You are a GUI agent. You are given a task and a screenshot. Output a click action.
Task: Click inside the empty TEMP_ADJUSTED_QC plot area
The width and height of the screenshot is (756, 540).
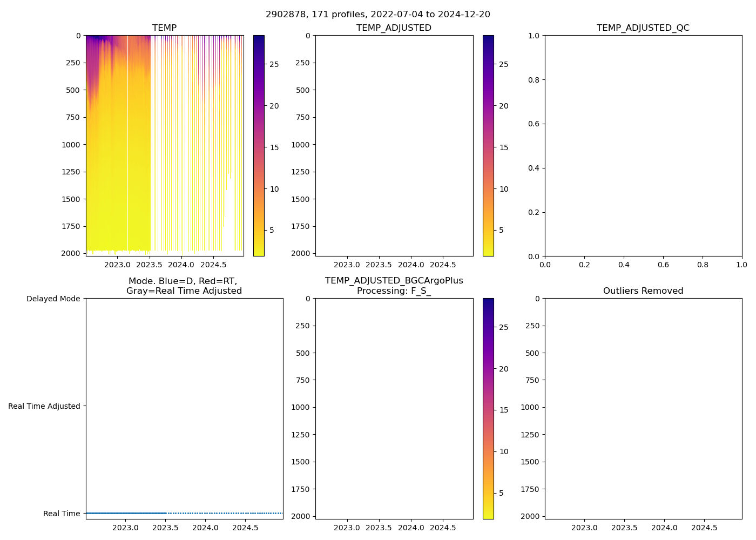click(643, 146)
